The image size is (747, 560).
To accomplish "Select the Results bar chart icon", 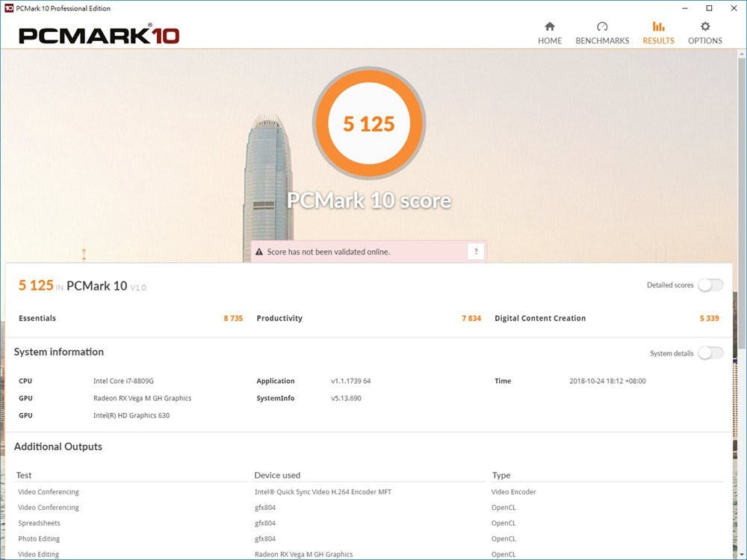I will point(658,27).
